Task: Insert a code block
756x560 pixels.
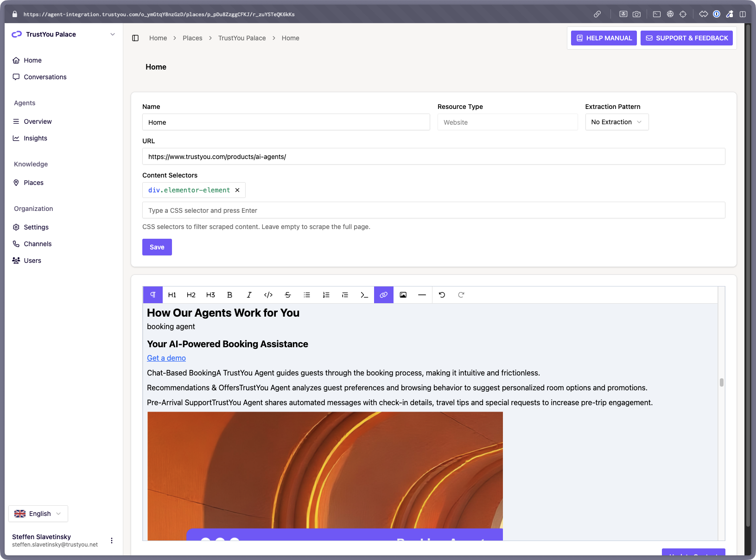Action: click(364, 295)
